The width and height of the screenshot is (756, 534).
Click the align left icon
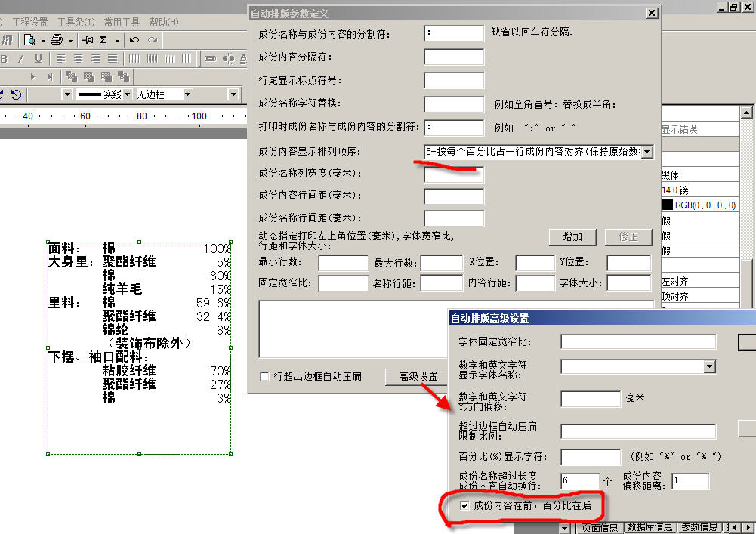60,59
